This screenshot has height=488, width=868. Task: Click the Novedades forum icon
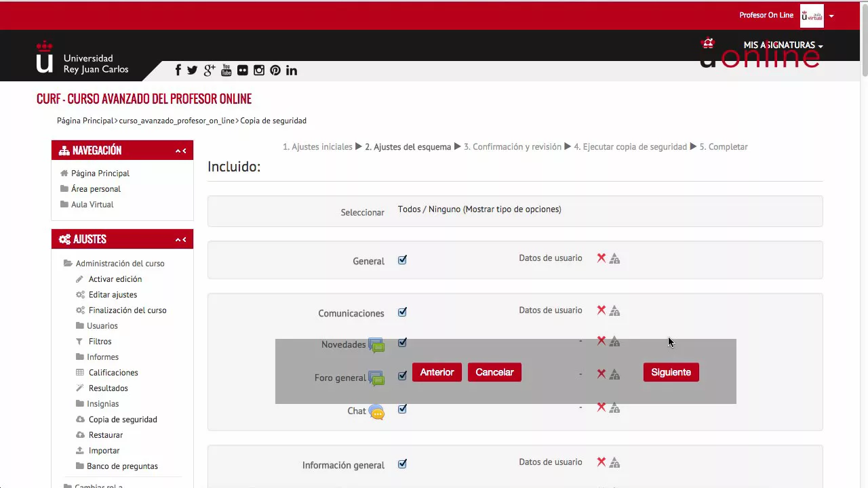[376, 345]
